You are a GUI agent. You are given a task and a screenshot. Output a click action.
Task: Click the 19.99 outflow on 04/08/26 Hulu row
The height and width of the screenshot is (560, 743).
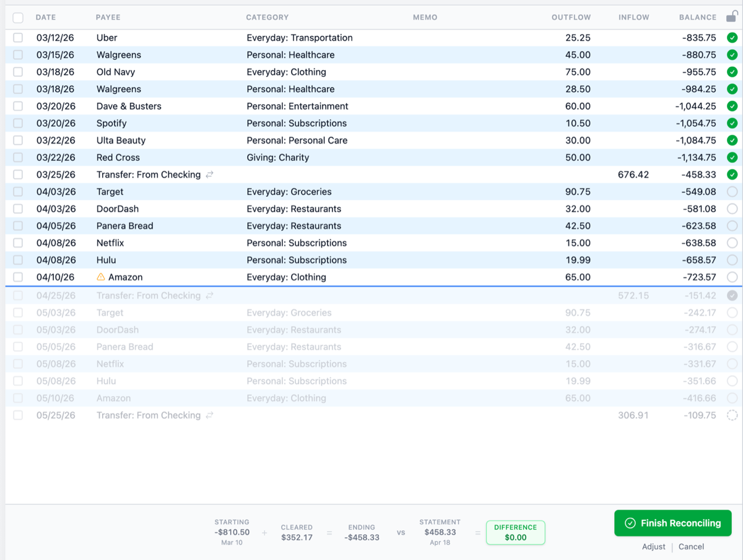(578, 260)
